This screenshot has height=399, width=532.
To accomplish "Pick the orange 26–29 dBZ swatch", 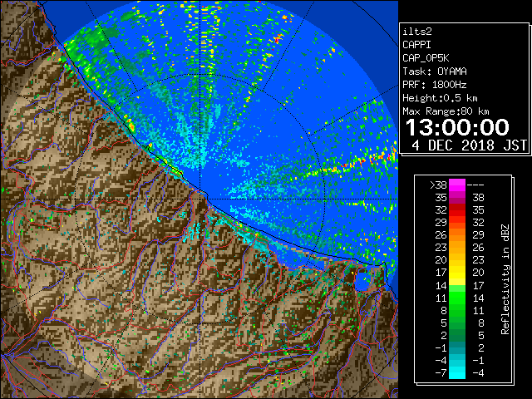I will (457, 234).
